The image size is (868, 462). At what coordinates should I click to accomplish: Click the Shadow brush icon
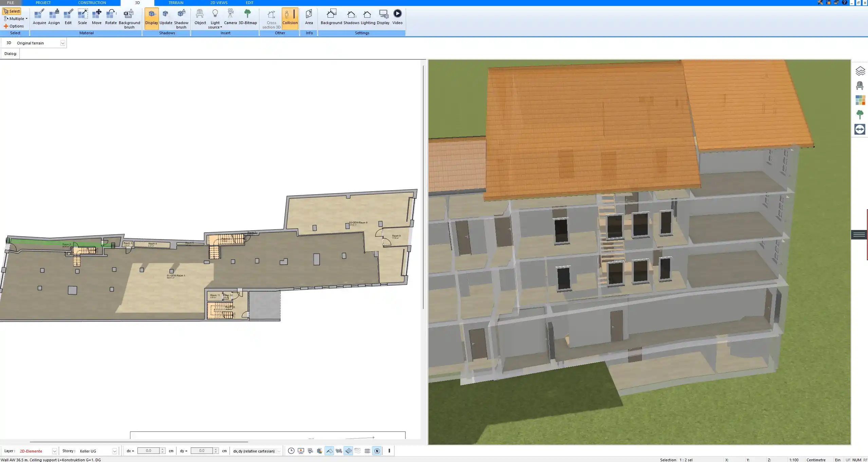click(x=181, y=17)
